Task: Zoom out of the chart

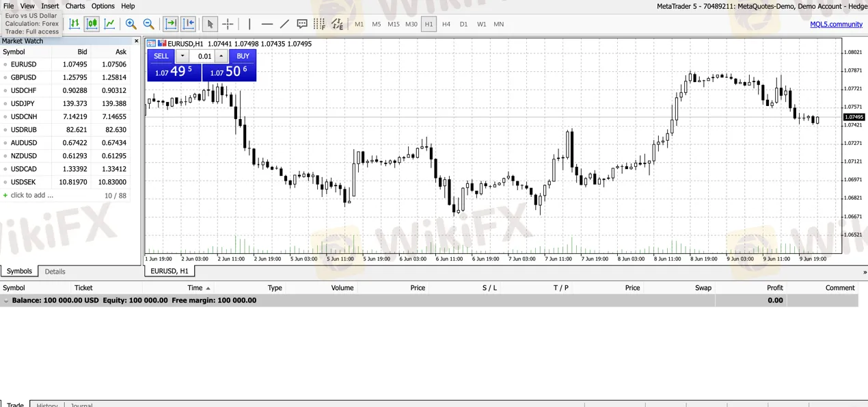Action: pos(148,24)
